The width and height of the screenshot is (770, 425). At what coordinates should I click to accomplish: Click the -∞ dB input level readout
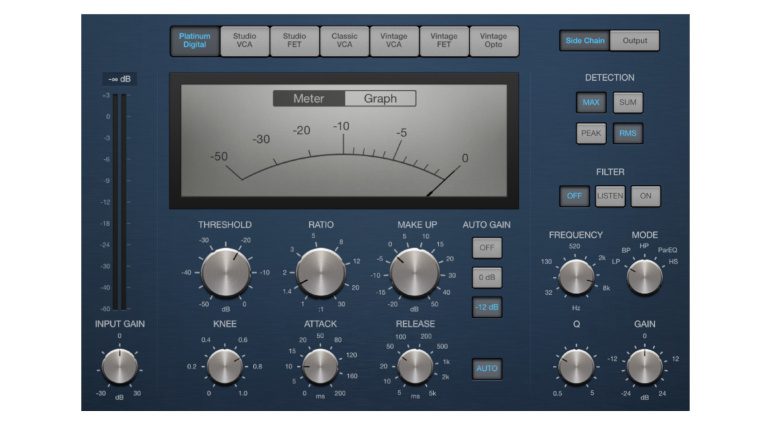119,79
